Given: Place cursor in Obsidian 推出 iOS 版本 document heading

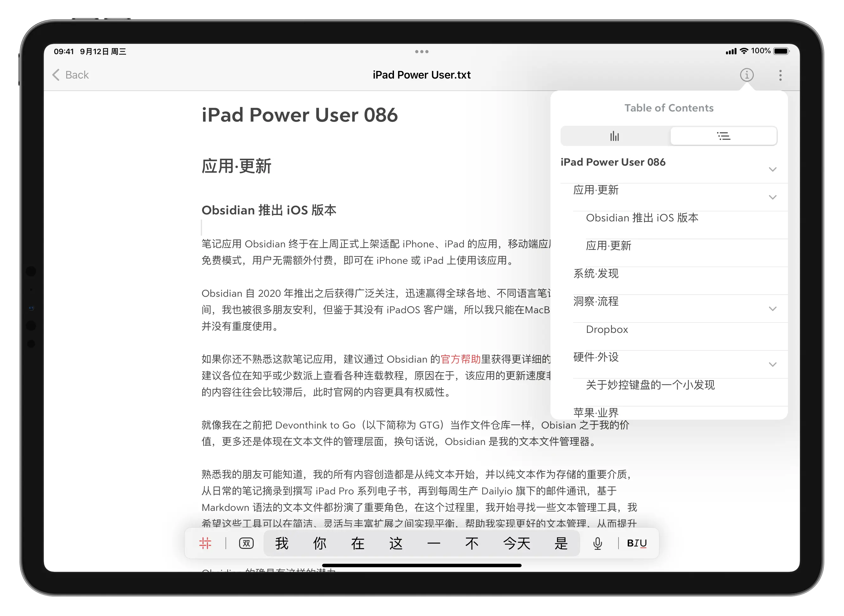Looking at the screenshot, I should [269, 210].
